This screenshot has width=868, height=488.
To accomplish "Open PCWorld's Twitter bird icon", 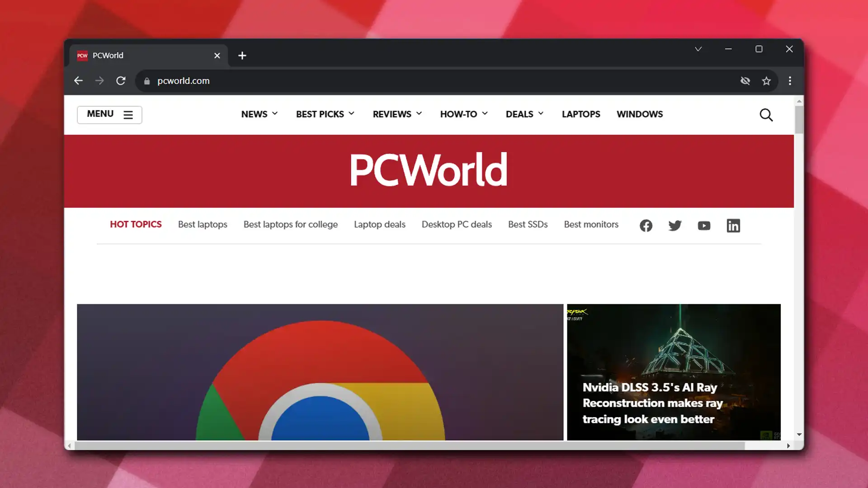I will coord(675,225).
